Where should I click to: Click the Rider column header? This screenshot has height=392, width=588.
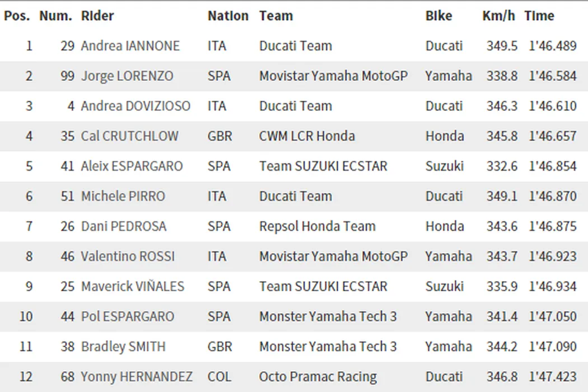point(97,16)
